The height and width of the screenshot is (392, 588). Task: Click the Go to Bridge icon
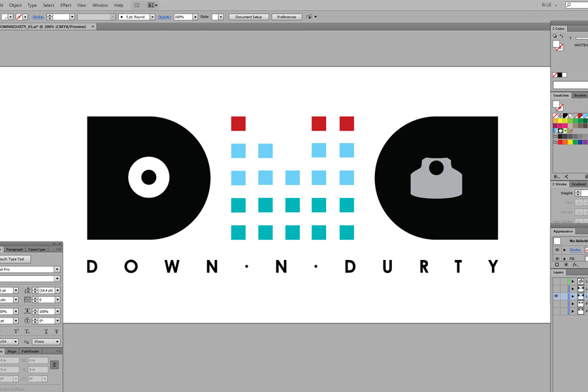click(x=137, y=5)
